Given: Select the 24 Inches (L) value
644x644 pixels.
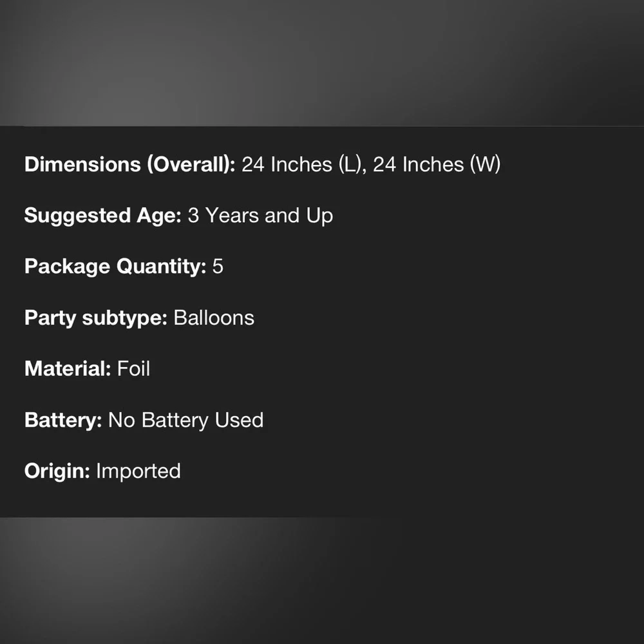Looking at the screenshot, I should click(304, 164).
